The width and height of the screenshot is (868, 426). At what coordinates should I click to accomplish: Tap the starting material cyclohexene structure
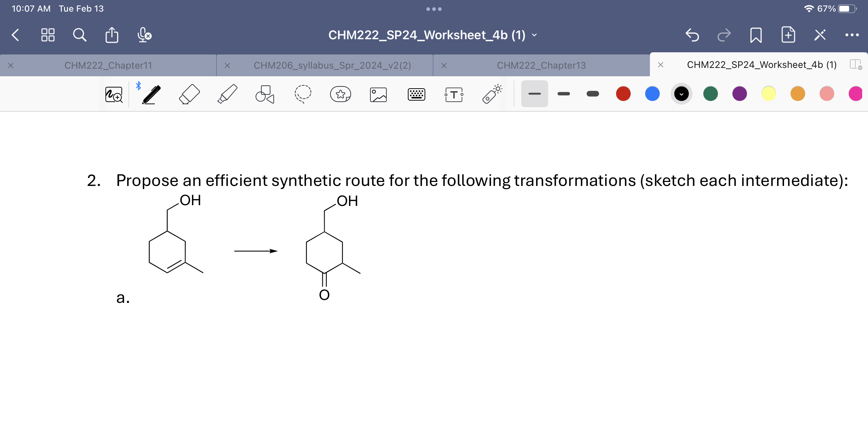pyautogui.click(x=176, y=234)
